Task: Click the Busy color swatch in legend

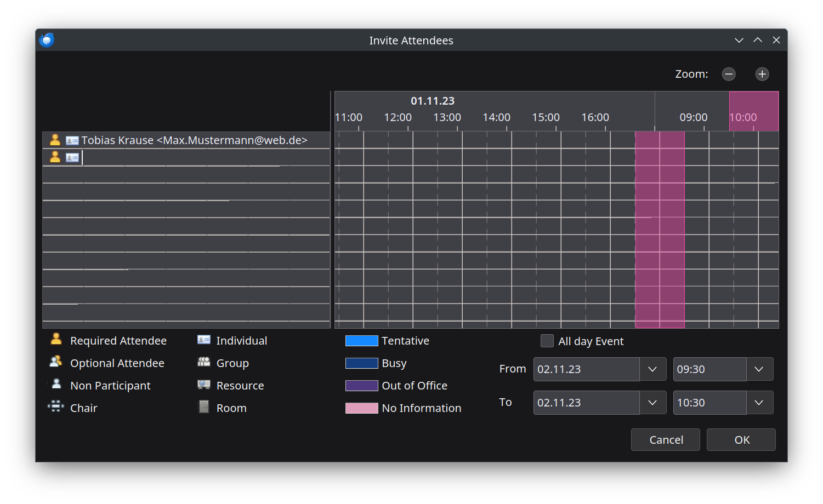Action: 361,363
